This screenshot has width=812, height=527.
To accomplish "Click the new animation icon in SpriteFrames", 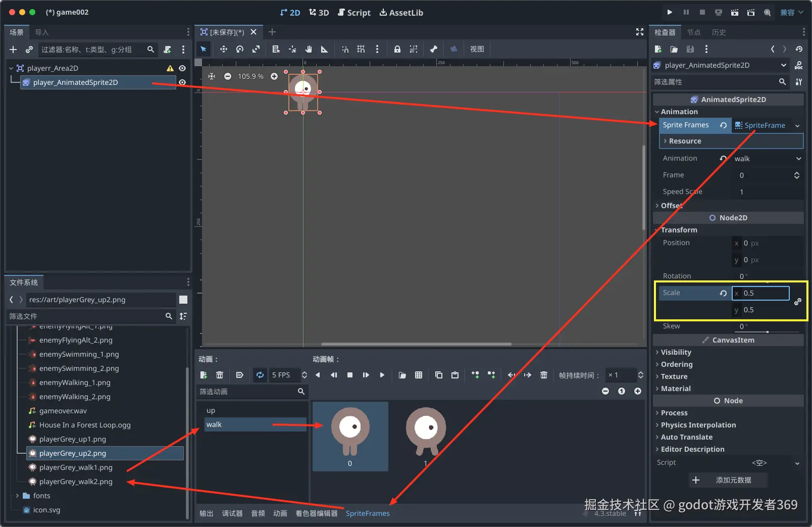I will tap(204, 375).
